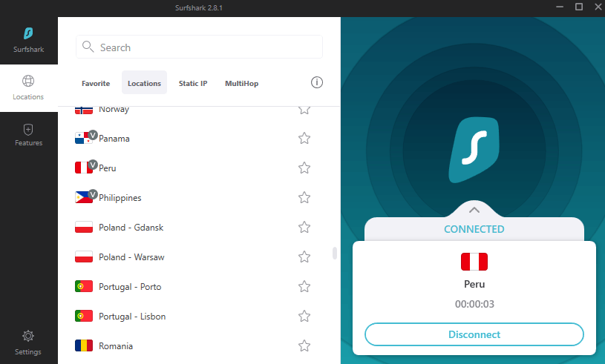Image resolution: width=605 pixels, height=364 pixels.
Task: Open the Static IP tab
Action: pyautogui.click(x=193, y=83)
